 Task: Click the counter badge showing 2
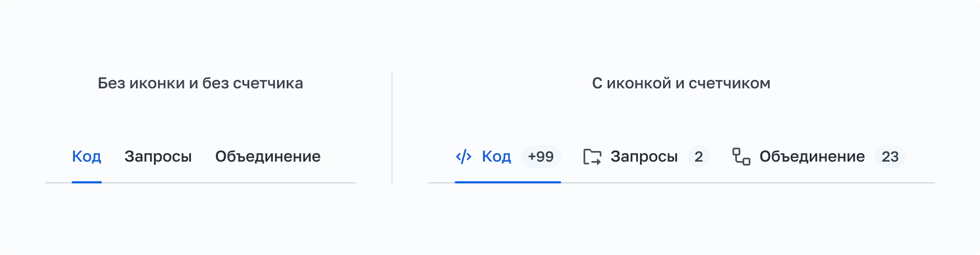click(x=698, y=157)
